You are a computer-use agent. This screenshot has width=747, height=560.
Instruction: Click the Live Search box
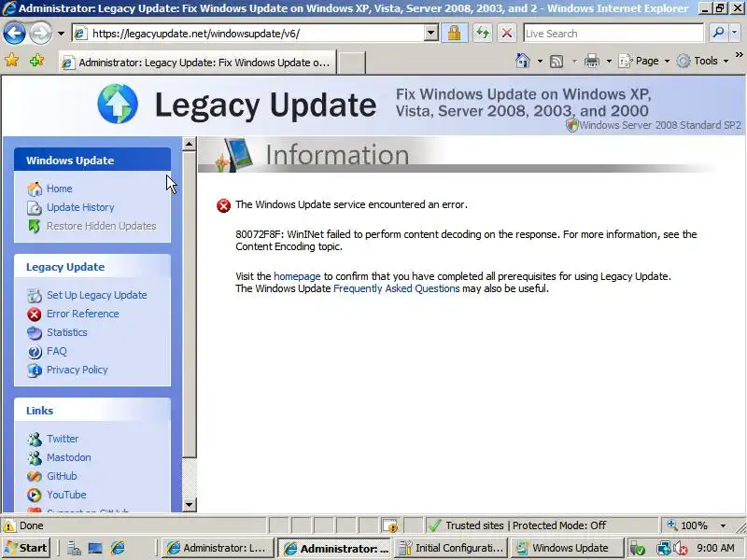613,34
